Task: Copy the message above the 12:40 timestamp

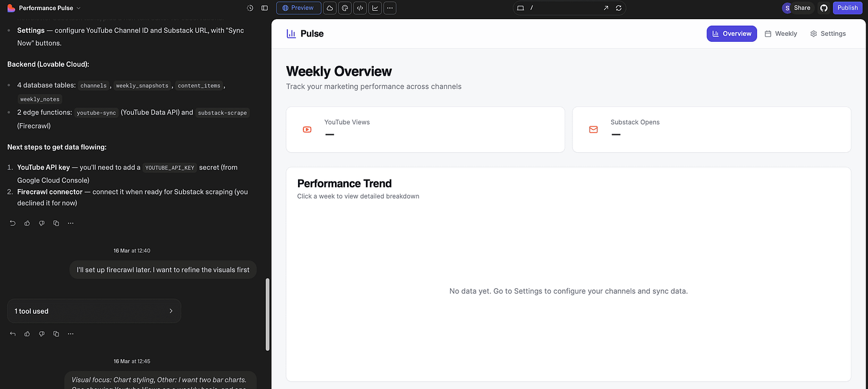Action: pyautogui.click(x=56, y=223)
